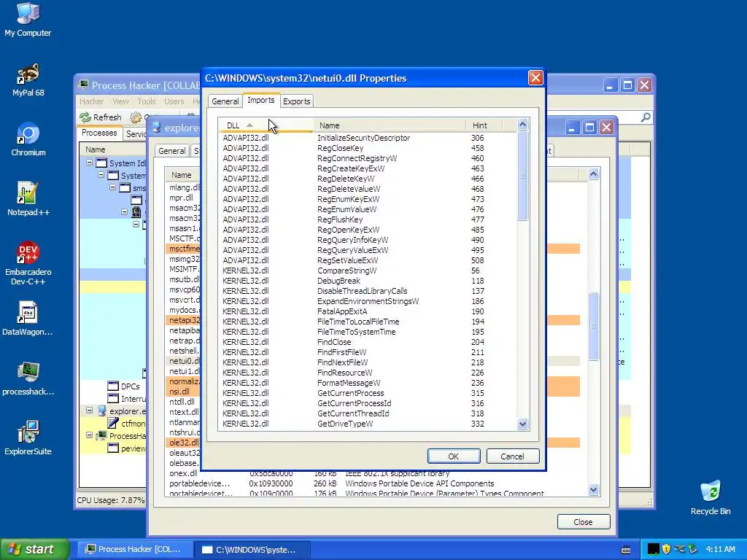Click DPCs process icon in tree

[x=113, y=386]
